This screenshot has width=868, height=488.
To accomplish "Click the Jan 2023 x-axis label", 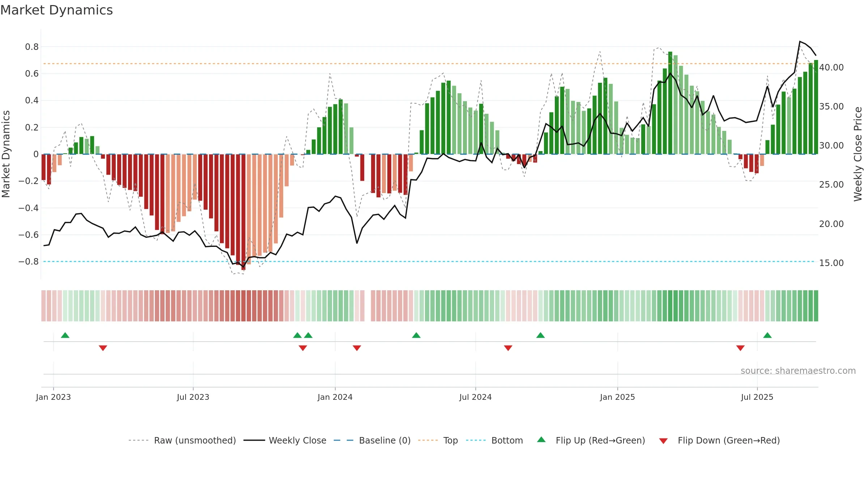I will [54, 397].
